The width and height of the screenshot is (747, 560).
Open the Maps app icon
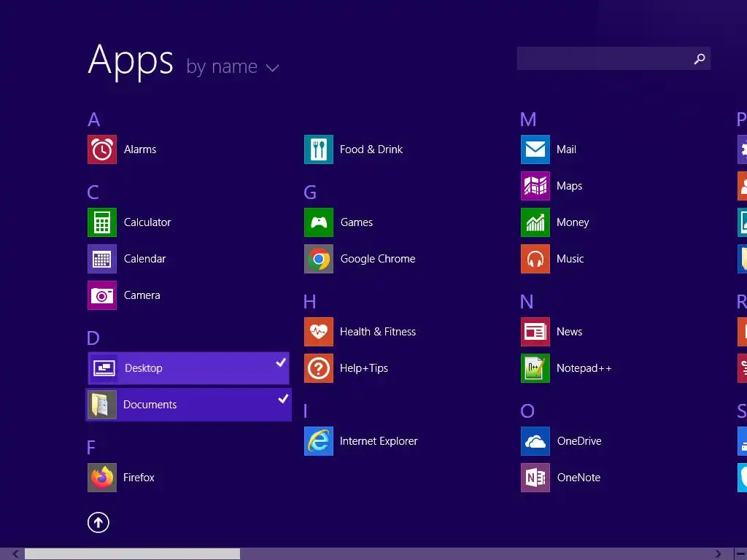coord(535,186)
